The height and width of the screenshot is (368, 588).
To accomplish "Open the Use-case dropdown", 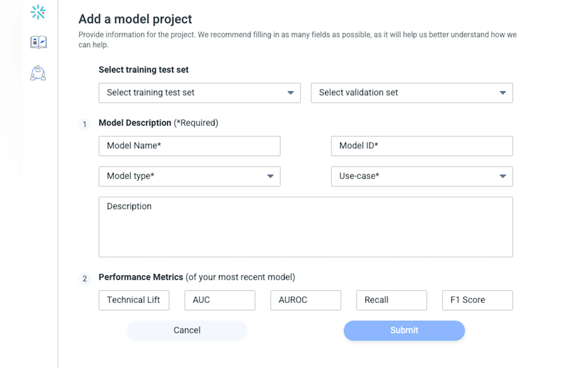I will (422, 176).
